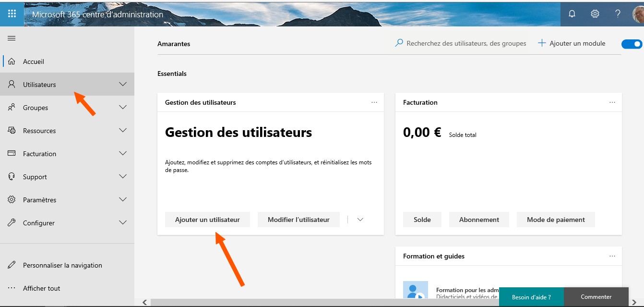Open the settings gear in header

[x=595, y=13]
